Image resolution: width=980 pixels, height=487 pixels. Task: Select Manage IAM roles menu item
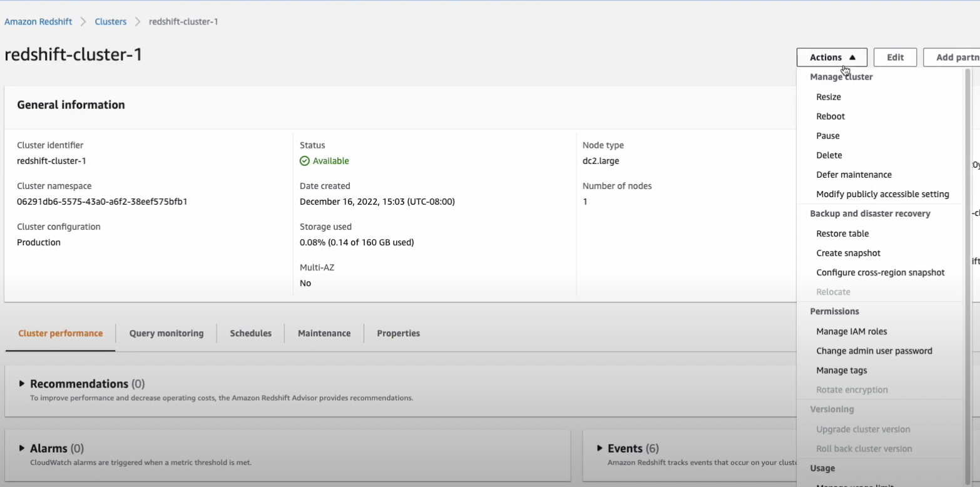pos(851,332)
